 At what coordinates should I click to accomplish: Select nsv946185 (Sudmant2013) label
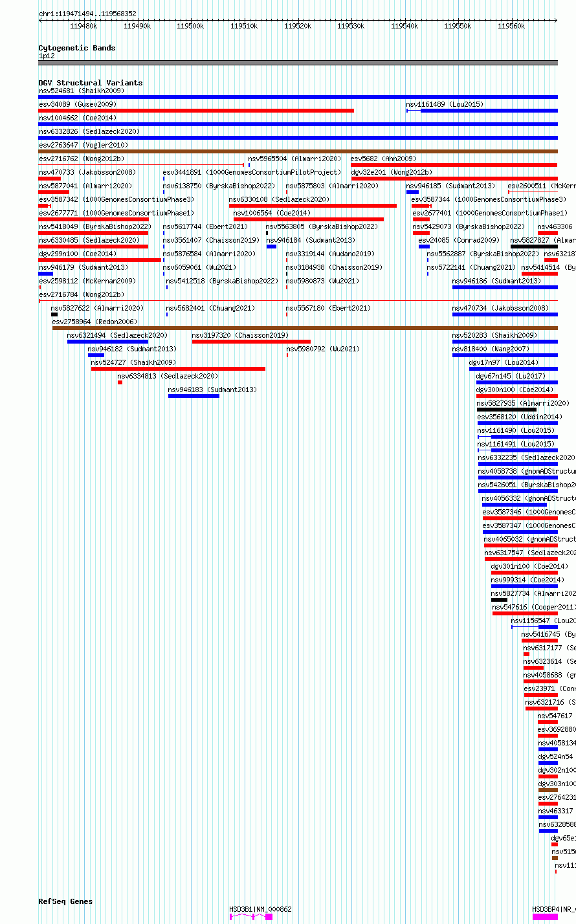coord(450,186)
